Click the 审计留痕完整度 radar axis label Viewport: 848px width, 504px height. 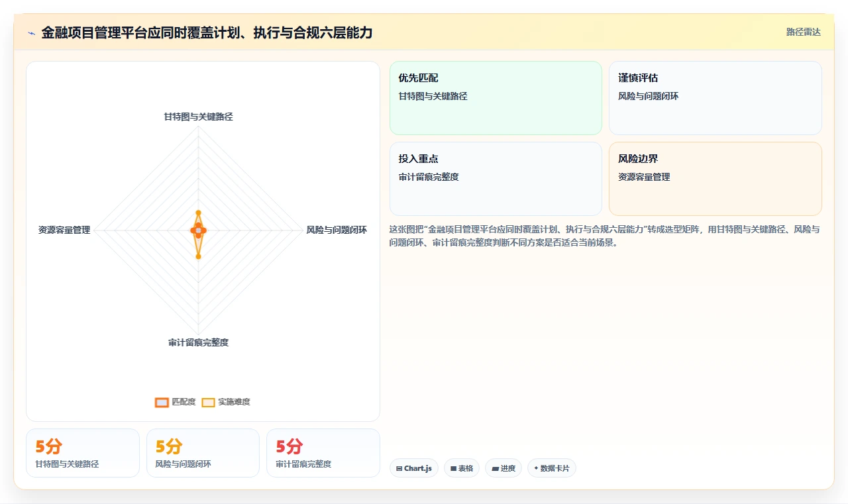click(x=199, y=342)
